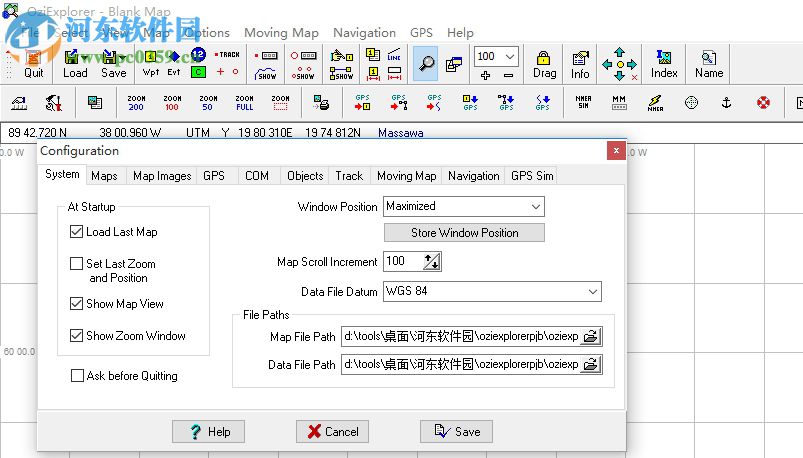Click the Map File Path text field

click(461, 337)
